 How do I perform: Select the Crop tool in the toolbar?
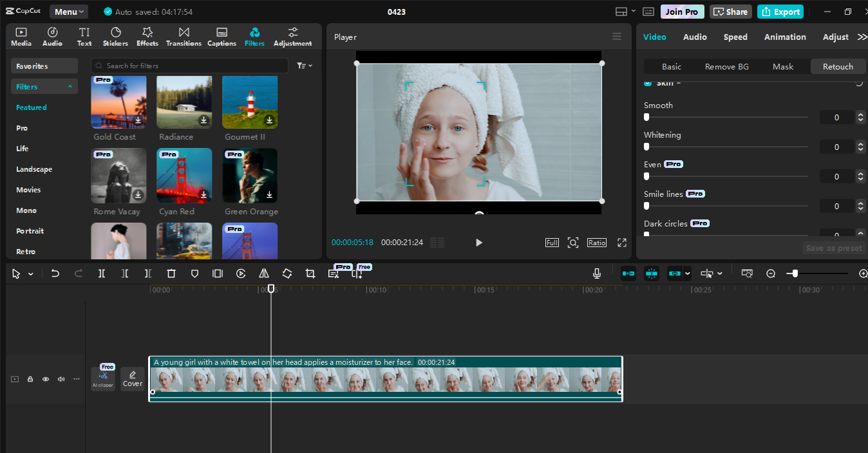(x=310, y=273)
